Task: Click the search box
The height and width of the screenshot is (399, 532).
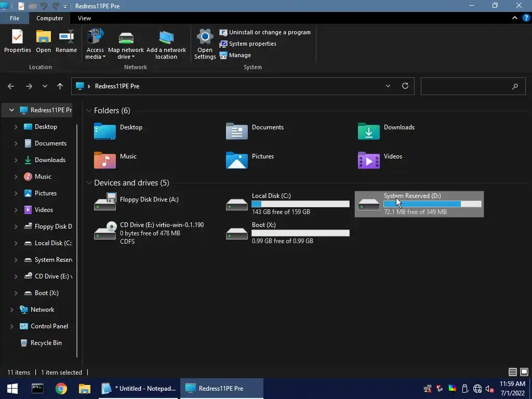Action: 473,86
